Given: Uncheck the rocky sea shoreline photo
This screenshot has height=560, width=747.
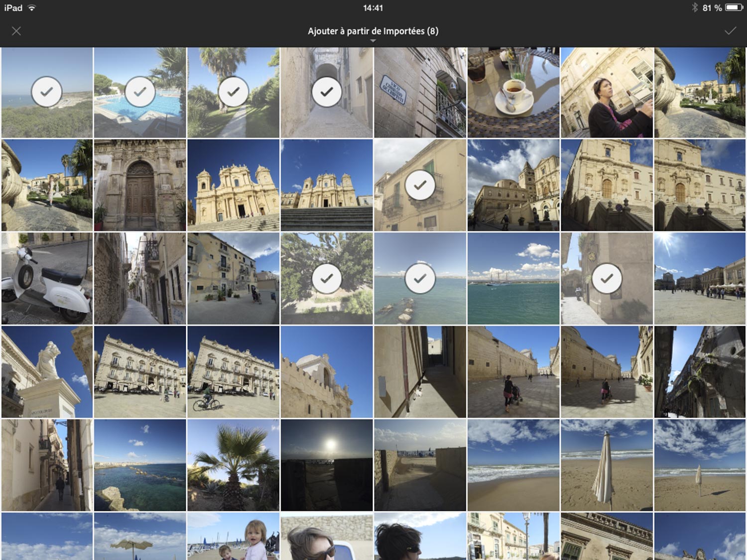Looking at the screenshot, I should click(420, 278).
